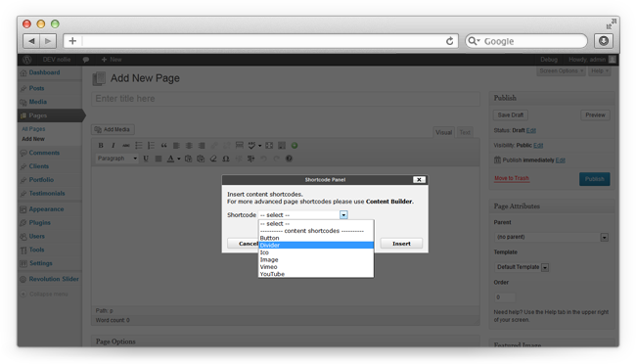Apply strikethrough formatting

pos(126,145)
